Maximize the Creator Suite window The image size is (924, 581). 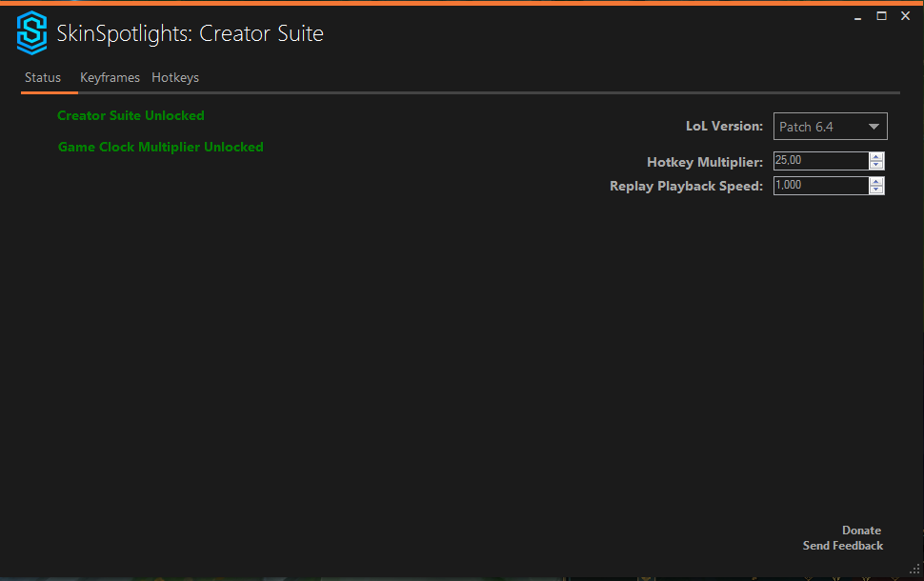[881, 16]
